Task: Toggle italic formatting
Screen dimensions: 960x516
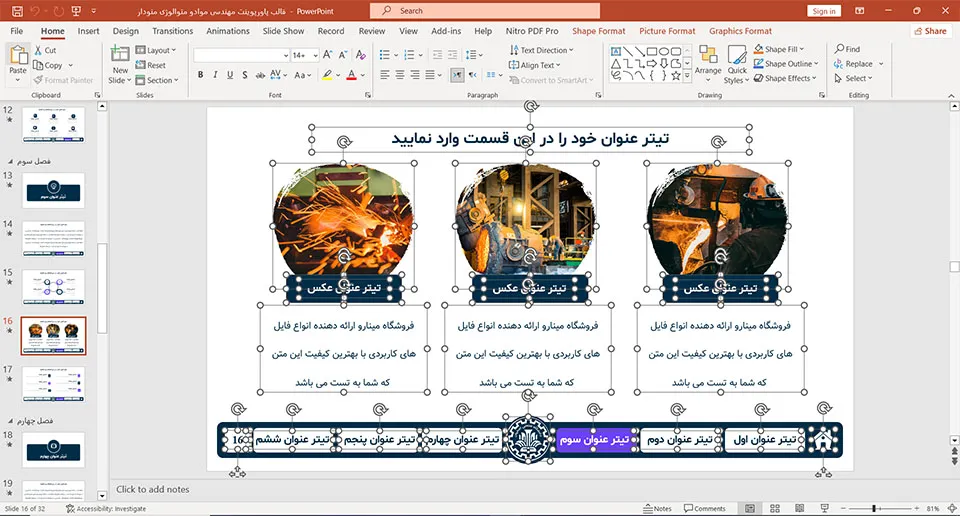Action: tap(215, 75)
